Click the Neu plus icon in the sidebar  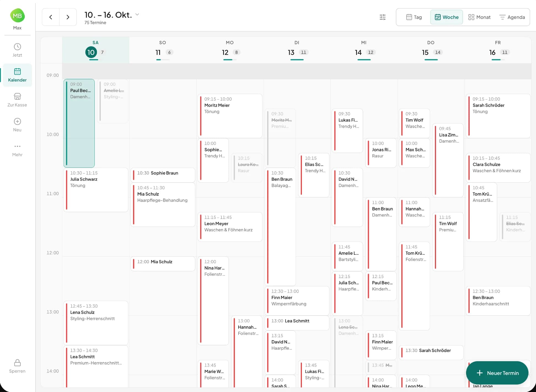click(x=17, y=121)
